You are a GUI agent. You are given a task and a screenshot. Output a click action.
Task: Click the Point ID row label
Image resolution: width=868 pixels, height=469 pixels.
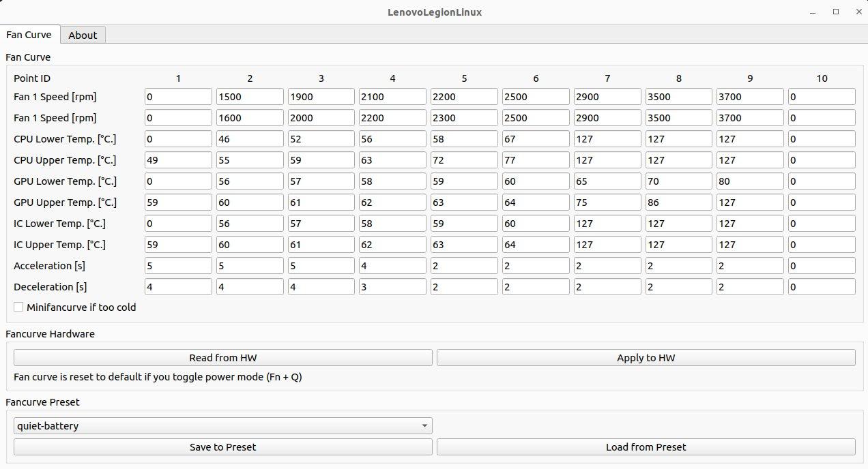32,78
